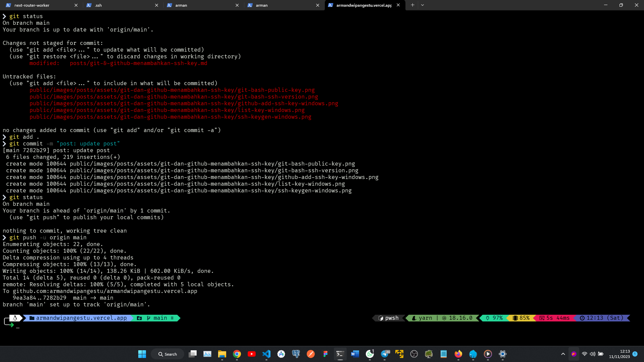Open the tab list dropdown chevron
This screenshot has width=644, height=362.
[x=422, y=5]
